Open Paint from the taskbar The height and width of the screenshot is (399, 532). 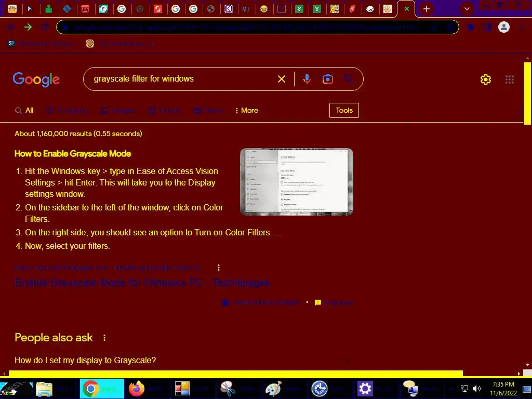273,389
